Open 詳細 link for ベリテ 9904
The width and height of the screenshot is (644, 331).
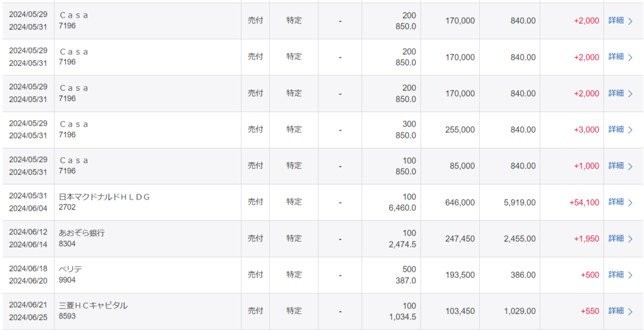point(616,274)
